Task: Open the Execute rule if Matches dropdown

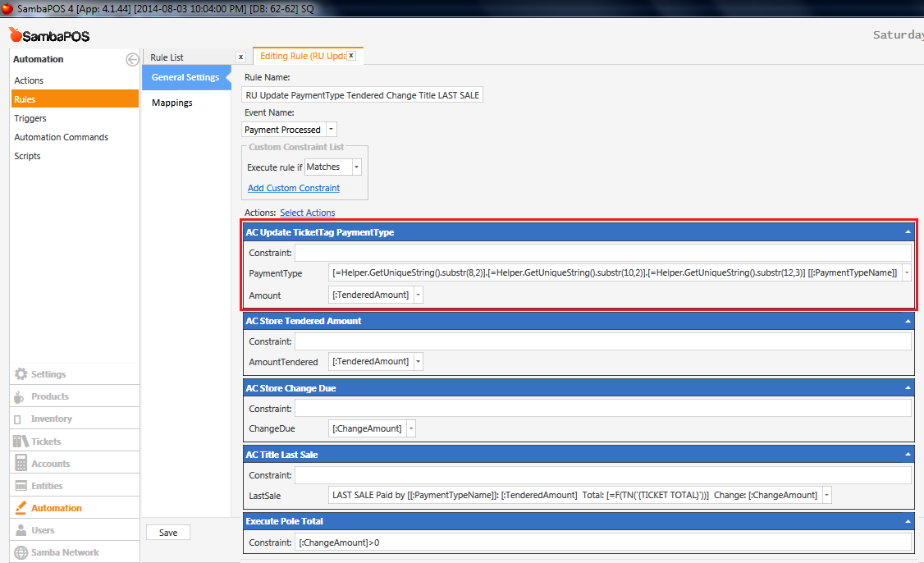Action: [x=356, y=167]
